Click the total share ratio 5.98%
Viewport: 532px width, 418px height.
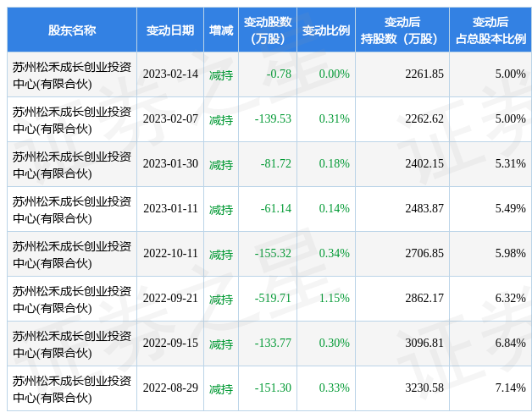pos(510,253)
